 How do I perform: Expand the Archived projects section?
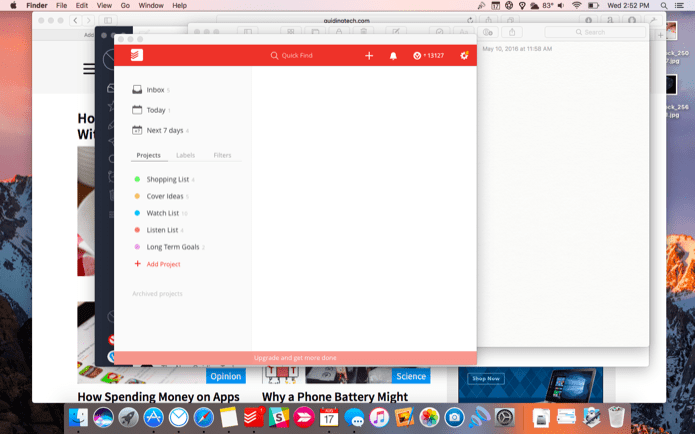(x=157, y=293)
